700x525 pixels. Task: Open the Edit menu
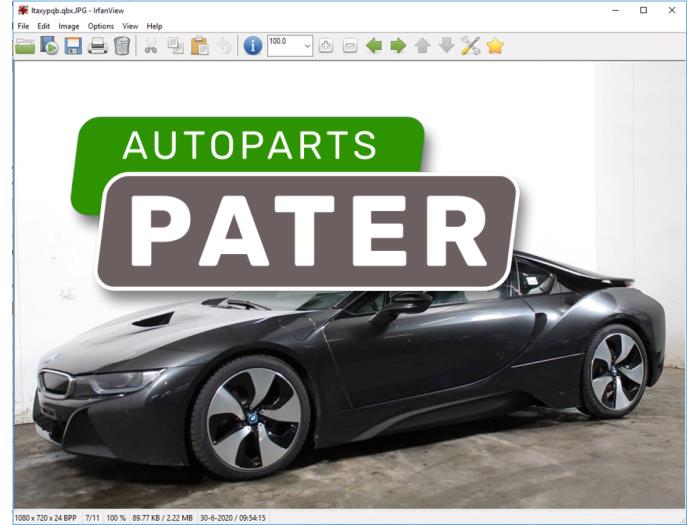click(43, 26)
